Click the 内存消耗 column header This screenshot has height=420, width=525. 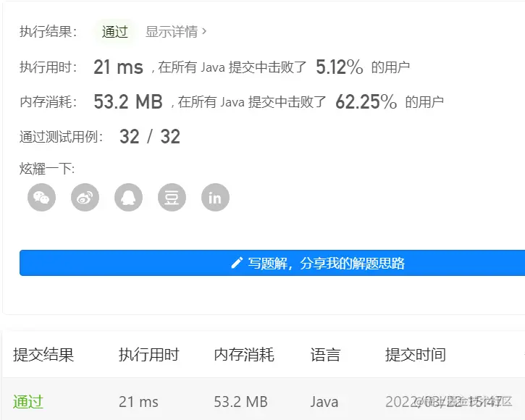[244, 355]
